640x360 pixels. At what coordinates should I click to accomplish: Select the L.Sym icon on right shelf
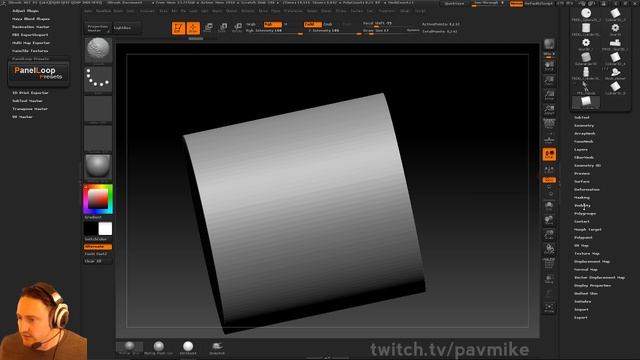[x=549, y=169]
